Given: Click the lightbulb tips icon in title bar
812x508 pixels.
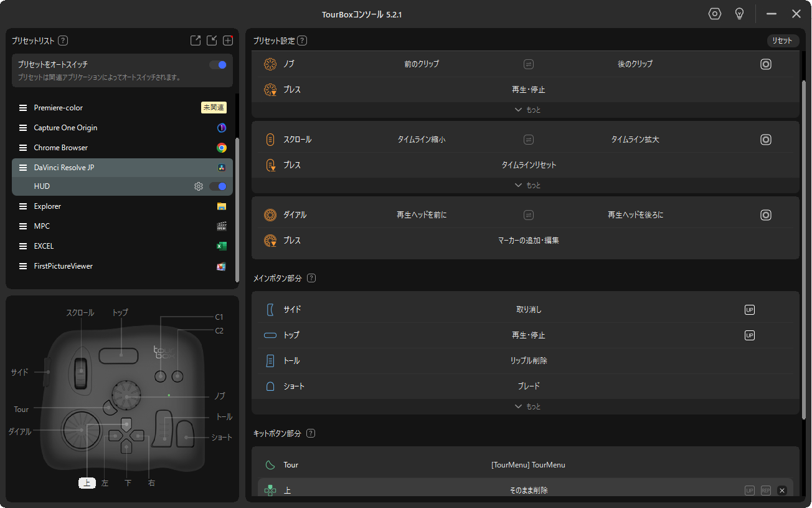Looking at the screenshot, I should [x=739, y=14].
